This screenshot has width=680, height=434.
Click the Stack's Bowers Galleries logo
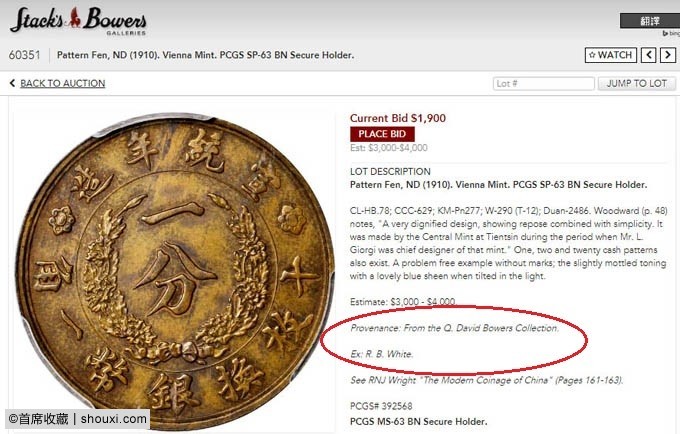[x=78, y=21]
